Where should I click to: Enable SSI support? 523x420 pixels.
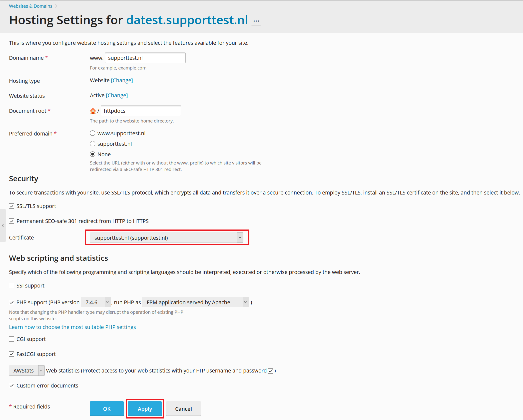point(12,286)
